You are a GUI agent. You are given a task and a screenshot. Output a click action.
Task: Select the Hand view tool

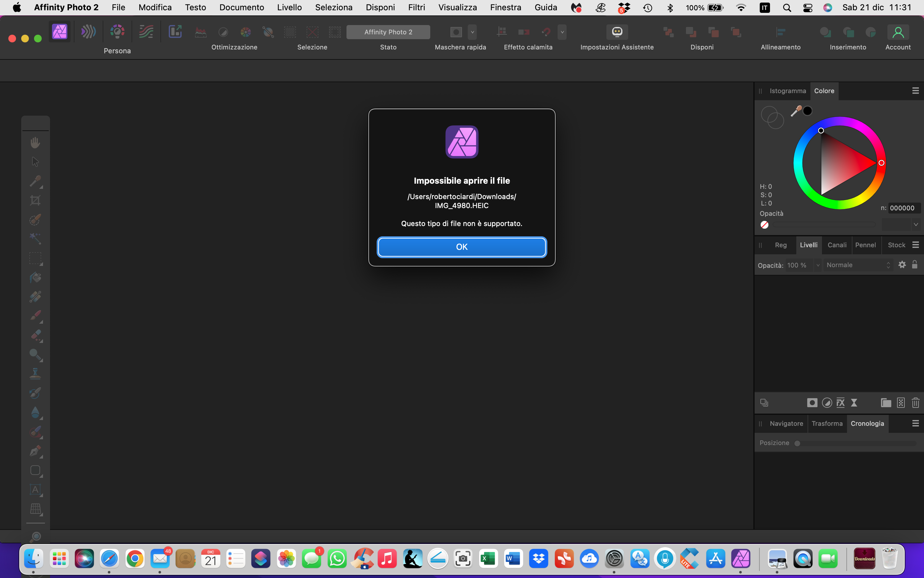35,143
